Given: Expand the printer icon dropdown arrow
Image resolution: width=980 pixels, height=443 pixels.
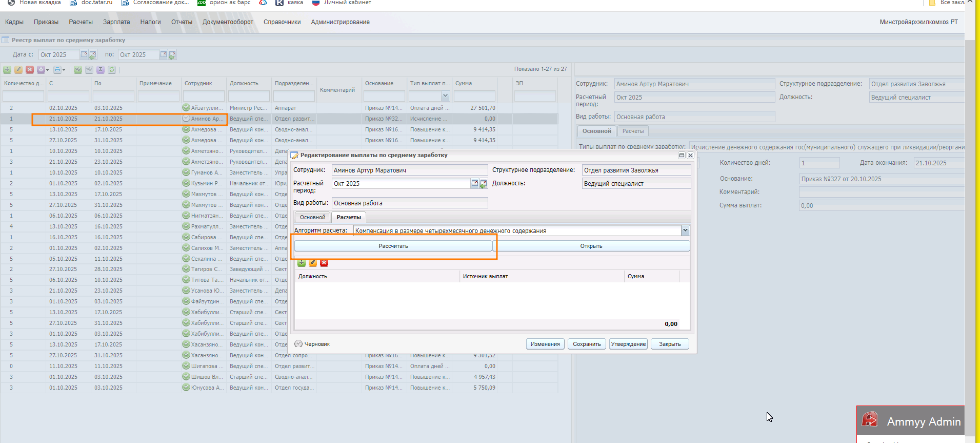Looking at the screenshot, I should pyautogui.click(x=64, y=70).
